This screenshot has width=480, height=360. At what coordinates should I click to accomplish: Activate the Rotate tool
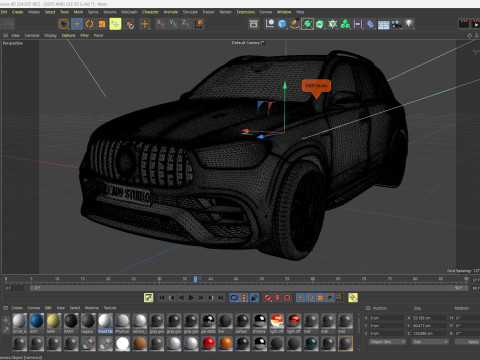pos(89,24)
